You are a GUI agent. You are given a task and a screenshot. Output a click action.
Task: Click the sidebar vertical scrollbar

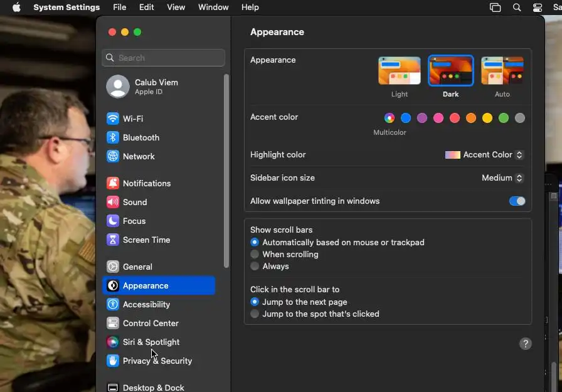click(226, 171)
